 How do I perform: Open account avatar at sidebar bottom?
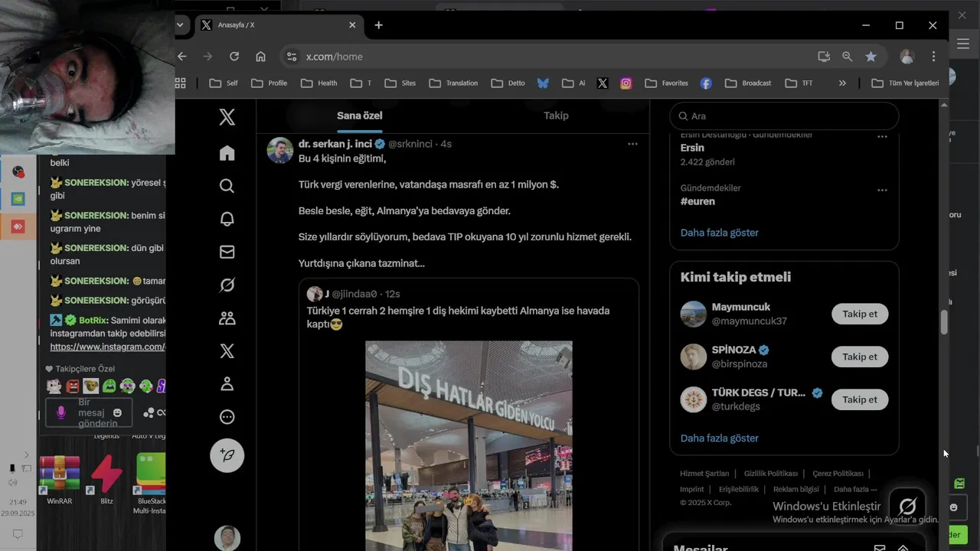227,538
